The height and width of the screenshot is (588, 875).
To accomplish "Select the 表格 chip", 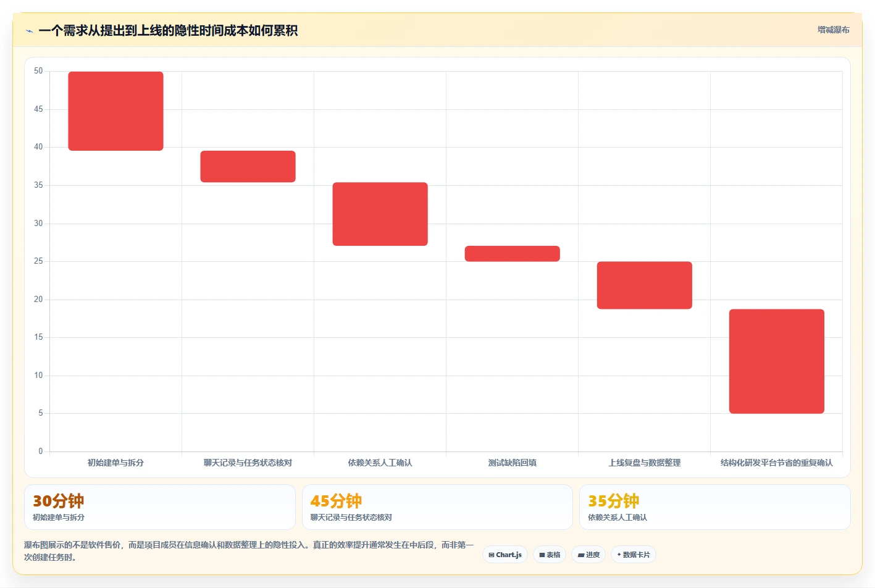I will pyautogui.click(x=550, y=555).
